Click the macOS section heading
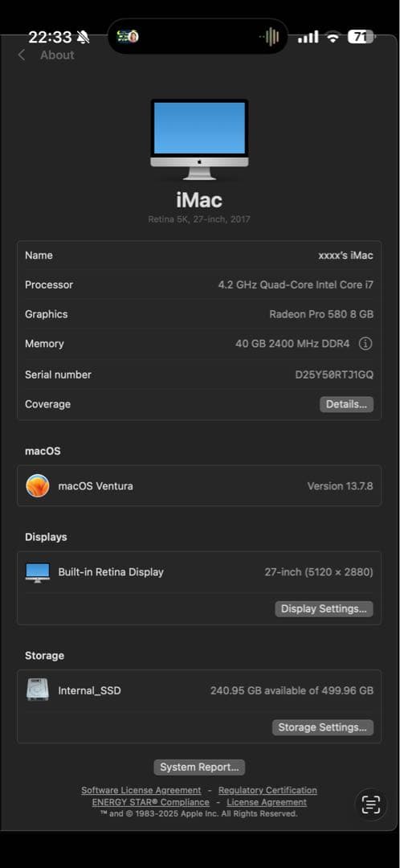Screen dimensions: 400x868 [x=43, y=451]
